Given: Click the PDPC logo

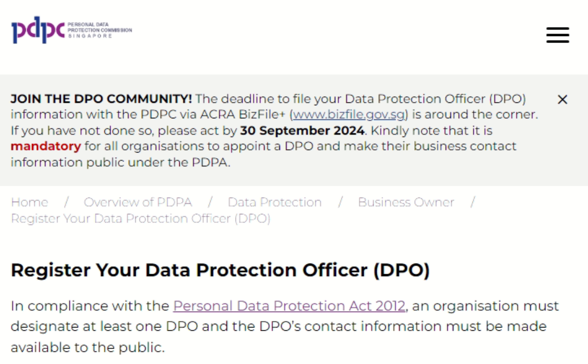Looking at the screenshot, I should [x=38, y=30].
